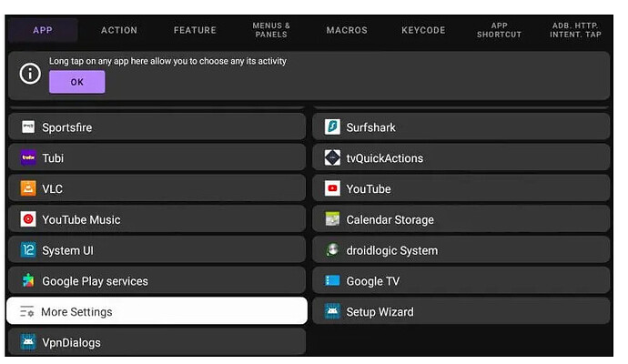Click the info circle icon

point(30,74)
